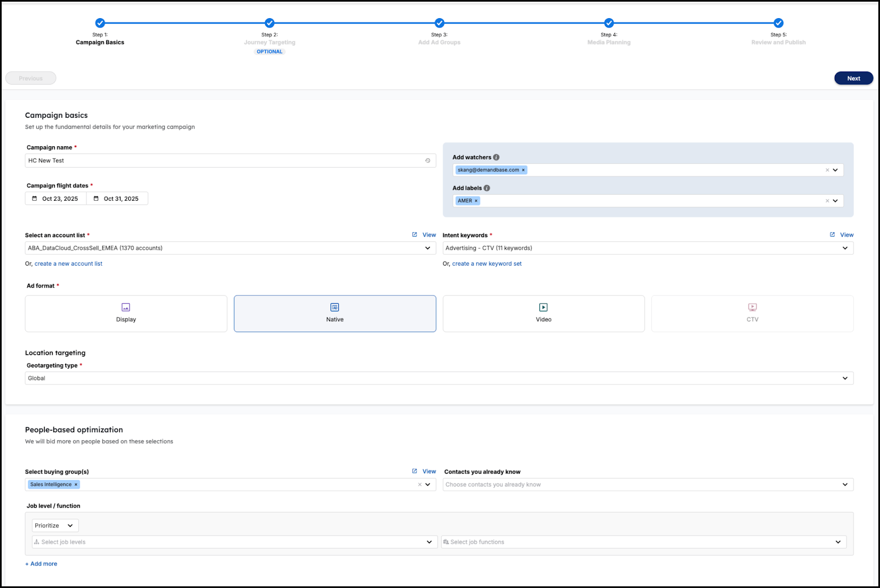Viewport: 880px width, 588px height.
Task: Open the Prioritize dropdown
Action: pyautogui.click(x=55, y=526)
